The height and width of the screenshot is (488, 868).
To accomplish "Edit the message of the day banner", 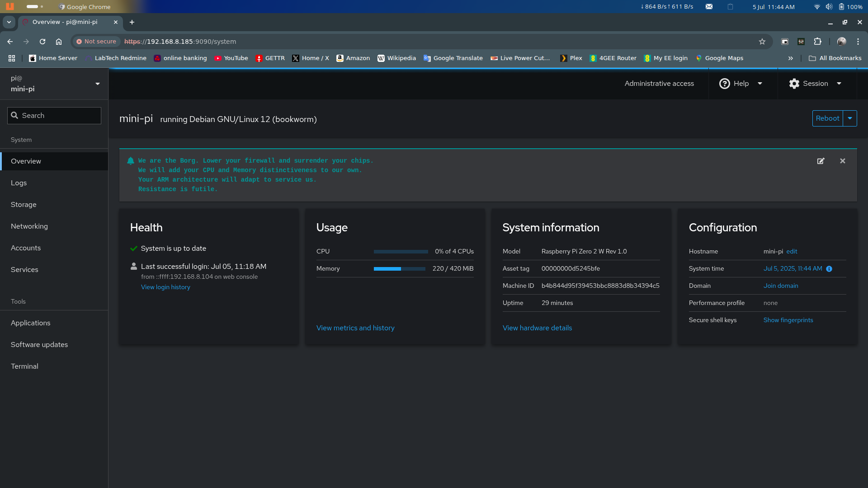I will [821, 161].
